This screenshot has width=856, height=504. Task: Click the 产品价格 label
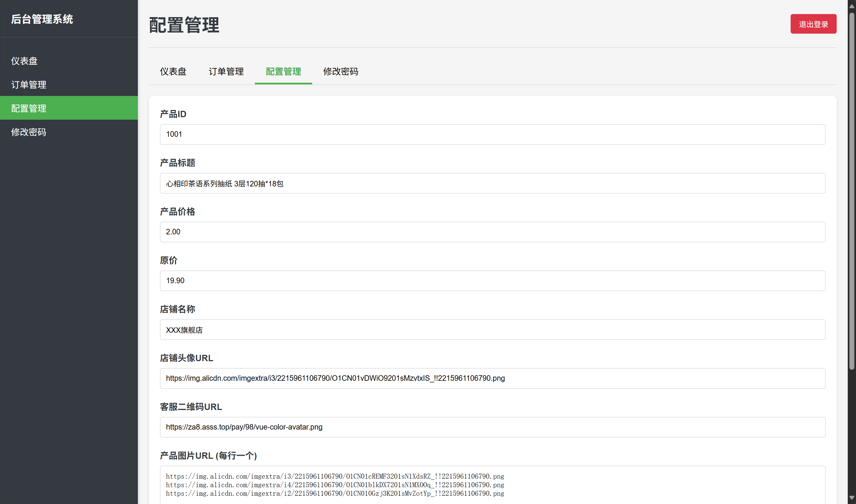pyautogui.click(x=177, y=211)
